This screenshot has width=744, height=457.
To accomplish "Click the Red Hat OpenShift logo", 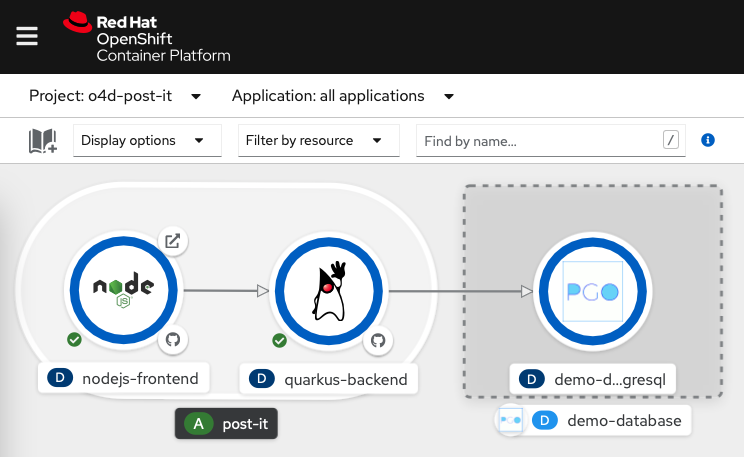I will [147, 37].
